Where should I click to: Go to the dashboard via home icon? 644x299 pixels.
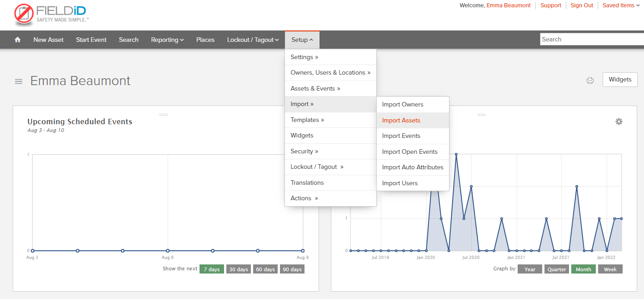pyautogui.click(x=18, y=40)
